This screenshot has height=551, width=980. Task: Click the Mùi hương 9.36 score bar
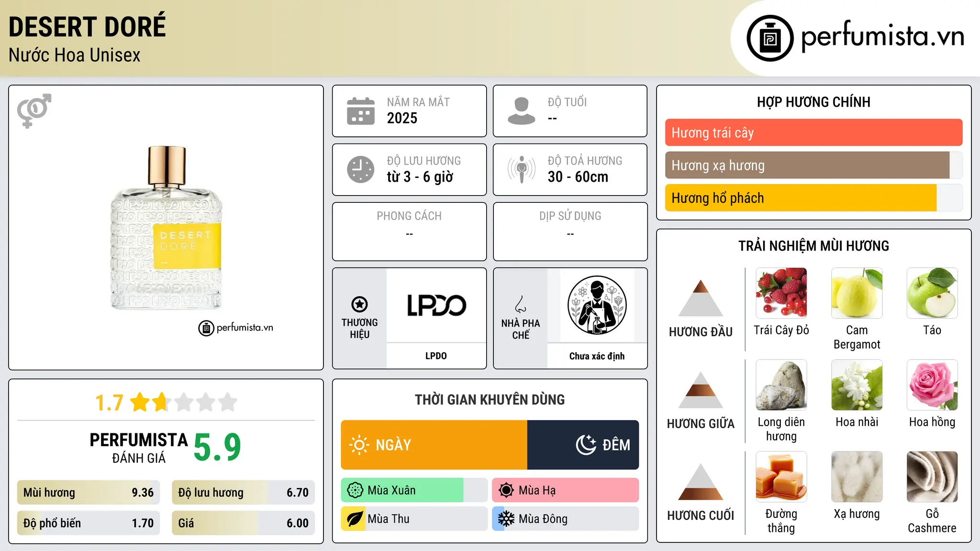coord(89,492)
